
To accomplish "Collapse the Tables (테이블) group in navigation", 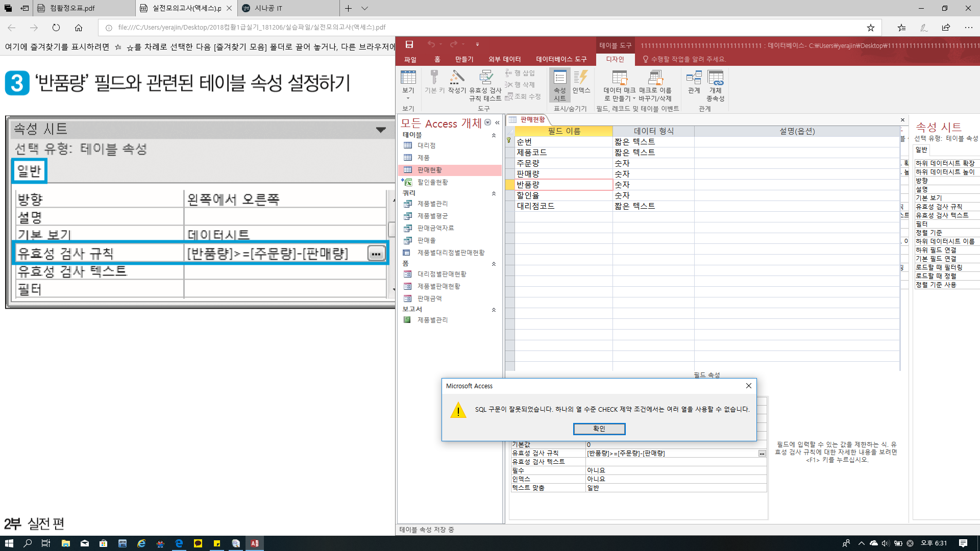I will pyautogui.click(x=494, y=135).
